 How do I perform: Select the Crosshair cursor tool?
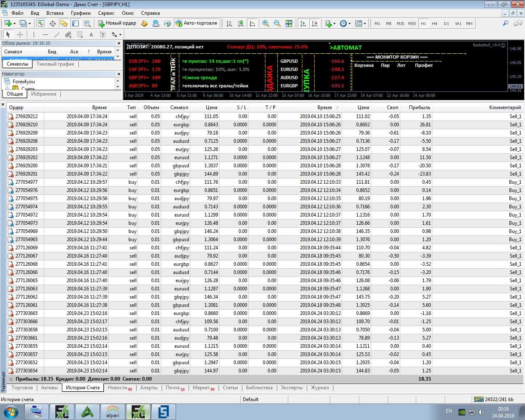click(x=20, y=35)
